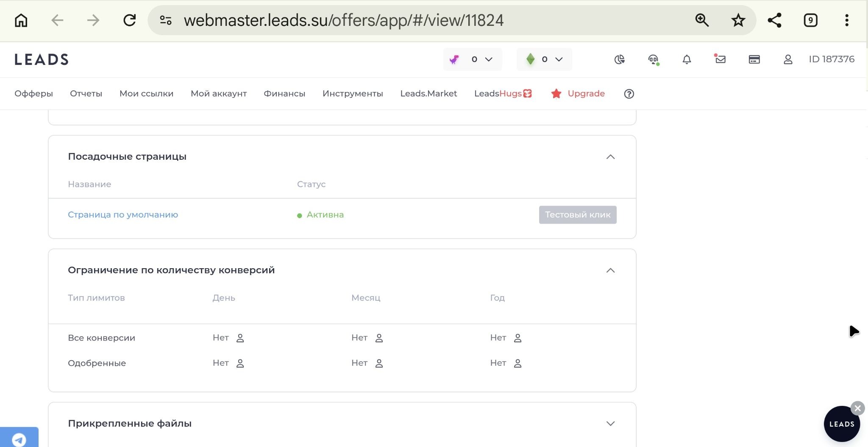Image resolution: width=868 pixels, height=447 pixels.
Task: Expand the Прикрепленные файлы section
Action: [x=610, y=424]
